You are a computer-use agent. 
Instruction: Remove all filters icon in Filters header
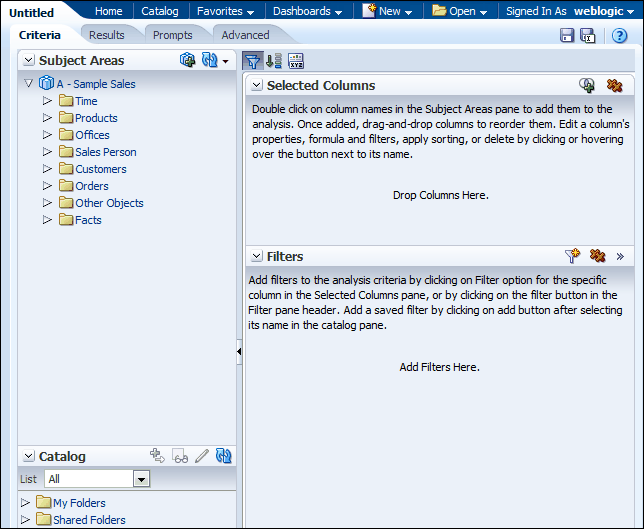(597, 256)
